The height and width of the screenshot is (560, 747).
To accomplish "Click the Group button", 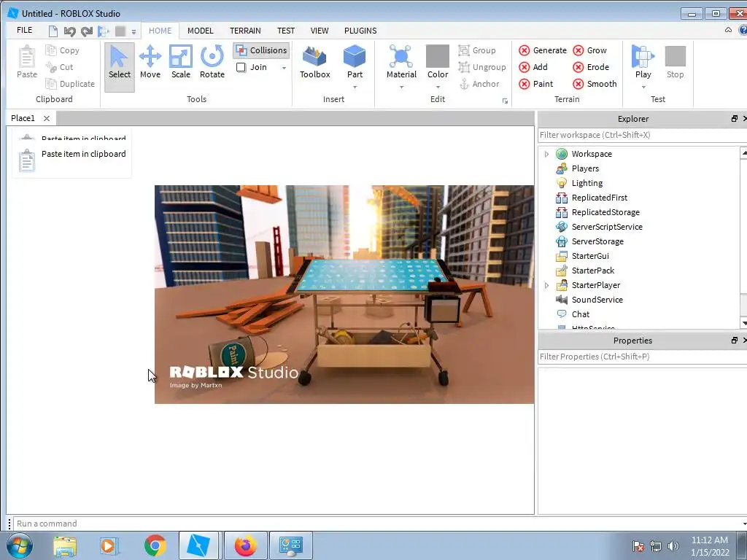I will [477, 50].
